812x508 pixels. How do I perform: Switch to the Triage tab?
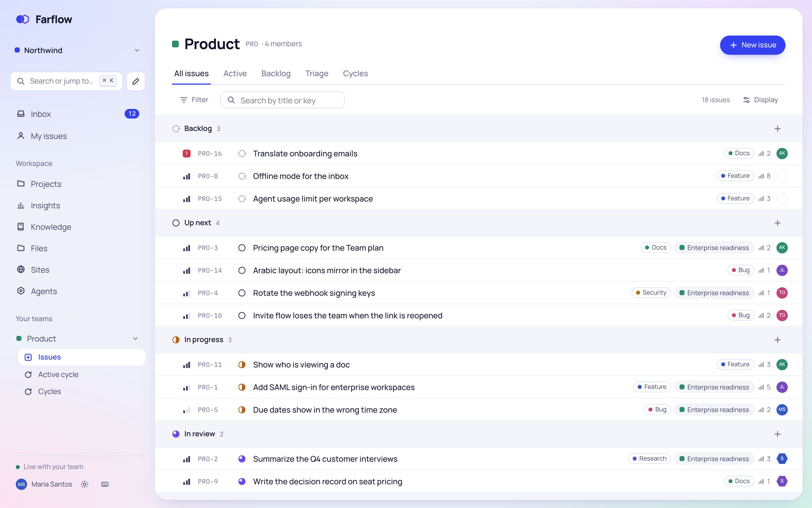pos(317,74)
